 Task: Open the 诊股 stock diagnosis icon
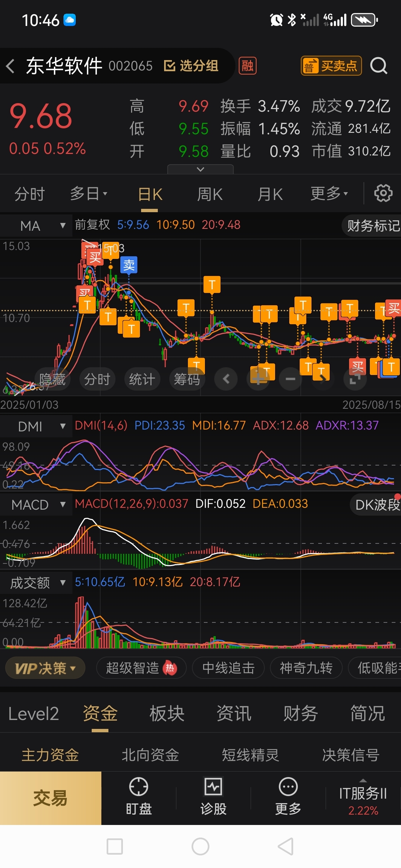click(x=213, y=797)
